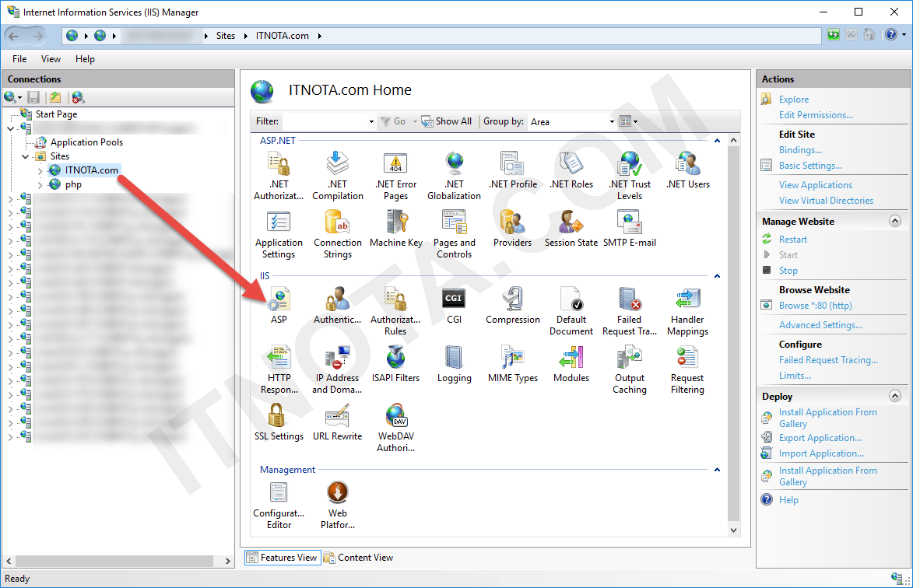
Task: Collapse the Manage Website section
Action: 894,220
